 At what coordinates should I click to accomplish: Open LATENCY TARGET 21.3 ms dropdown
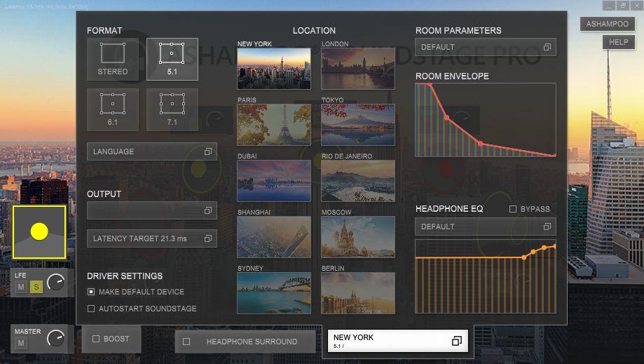point(152,238)
